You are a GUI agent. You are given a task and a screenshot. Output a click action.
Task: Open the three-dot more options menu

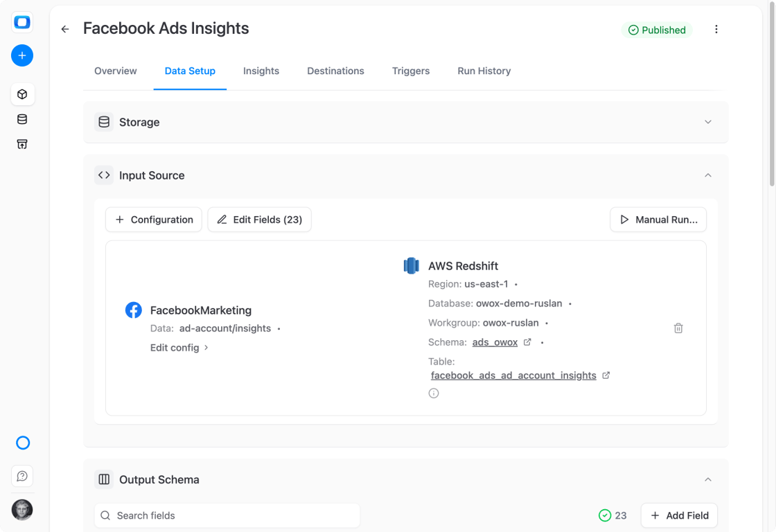(x=716, y=30)
